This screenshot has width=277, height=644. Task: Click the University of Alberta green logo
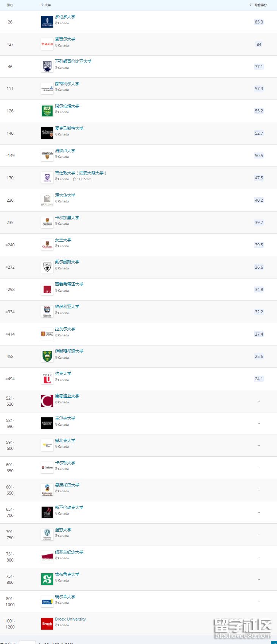[x=47, y=111]
